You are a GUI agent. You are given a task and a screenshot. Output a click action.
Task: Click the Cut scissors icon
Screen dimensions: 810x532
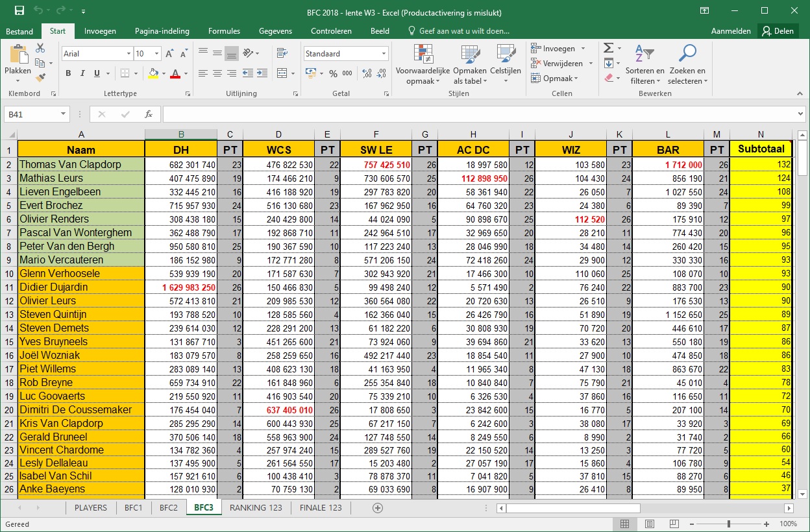click(x=40, y=48)
